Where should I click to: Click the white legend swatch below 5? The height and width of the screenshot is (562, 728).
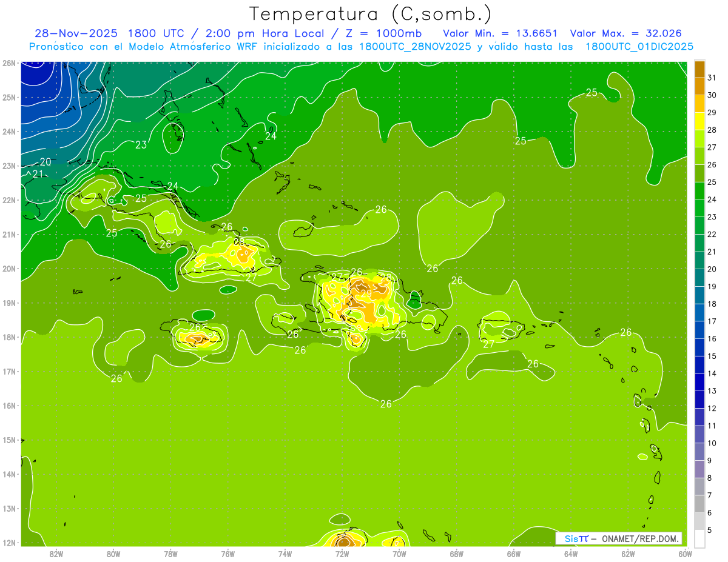pos(699,538)
